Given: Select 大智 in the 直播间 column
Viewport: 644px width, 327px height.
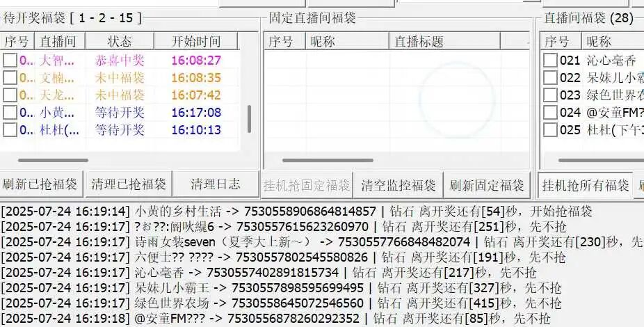Looking at the screenshot, I should coord(57,61).
